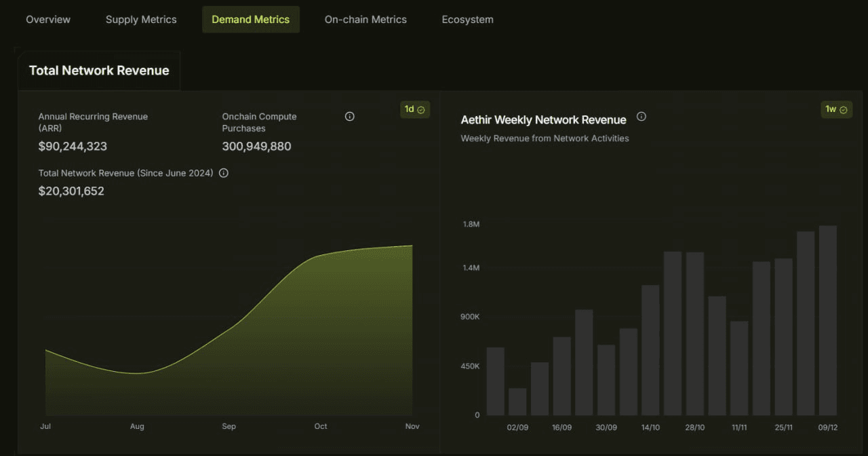868x456 pixels.
Task: Open the 1w interval dropdown
Action: (837, 109)
